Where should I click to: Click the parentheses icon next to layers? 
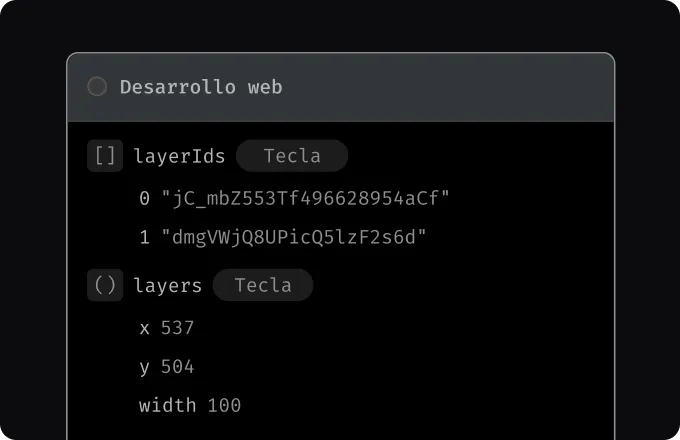(105, 285)
